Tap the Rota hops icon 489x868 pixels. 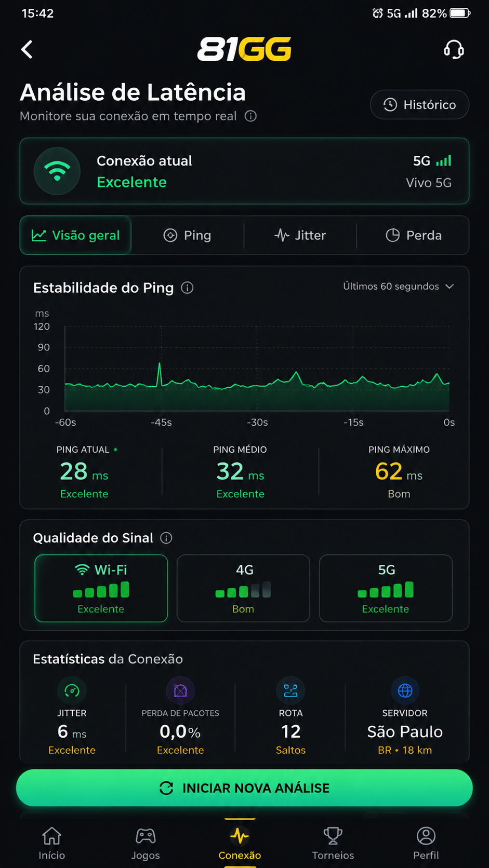coord(290,690)
